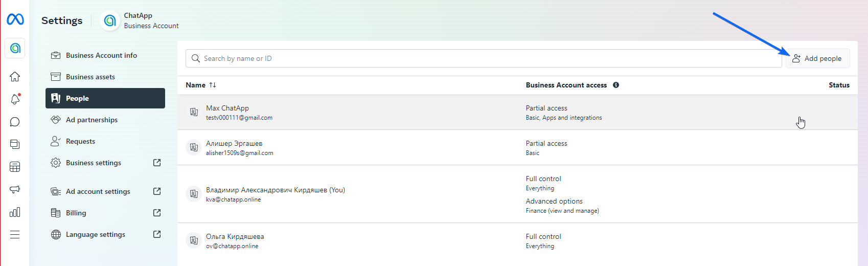
Task: Click 'Finance (view and manage)' text
Action: coord(562,211)
